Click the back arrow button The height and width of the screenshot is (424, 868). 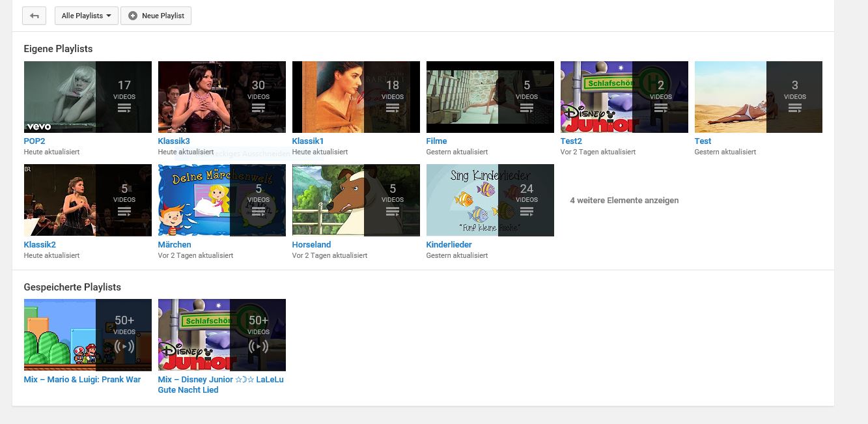point(34,16)
